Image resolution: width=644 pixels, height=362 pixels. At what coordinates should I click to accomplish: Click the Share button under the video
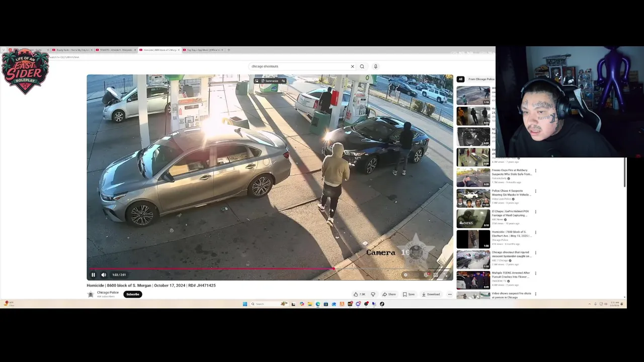tap(389, 294)
